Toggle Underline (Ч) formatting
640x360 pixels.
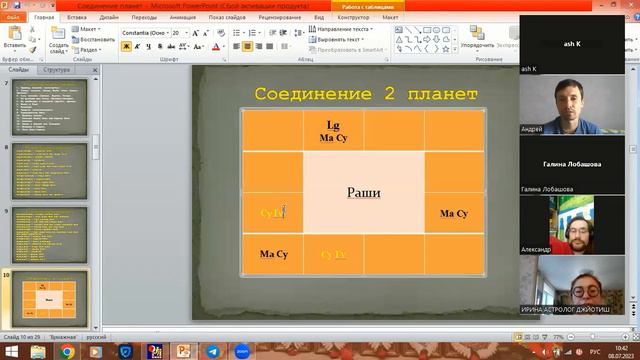click(x=149, y=47)
